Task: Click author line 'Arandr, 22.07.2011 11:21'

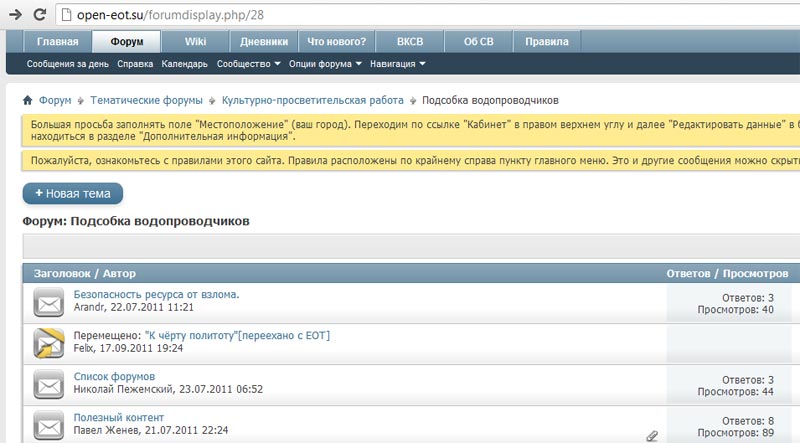Action: [x=134, y=307]
